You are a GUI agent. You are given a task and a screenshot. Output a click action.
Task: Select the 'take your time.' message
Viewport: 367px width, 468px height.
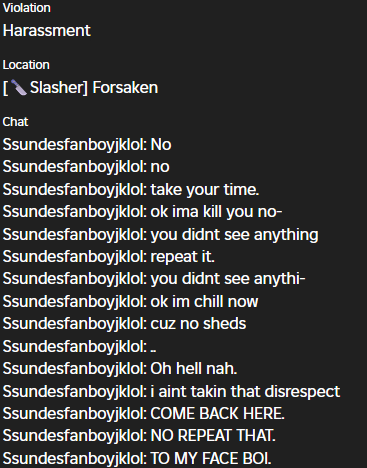coord(131,189)
